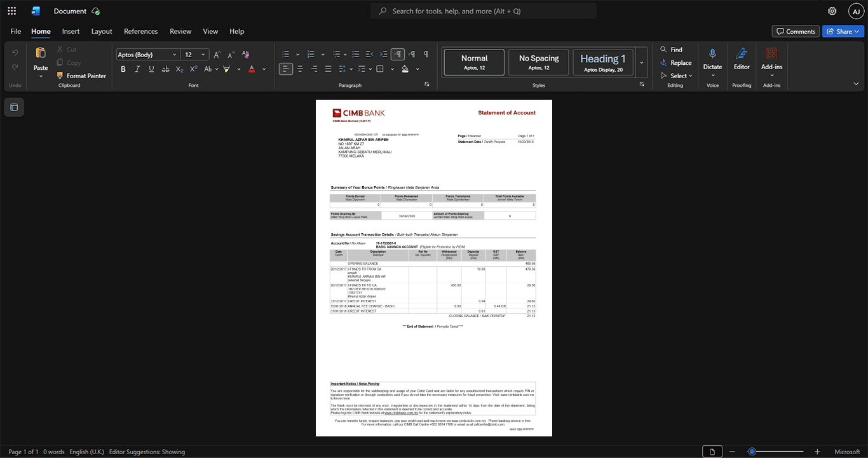The image size is (868, 458).
Task: Toggle show paragraph marks
Action: pos(426,55)
